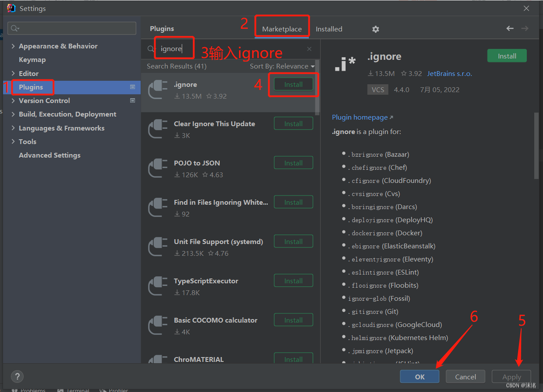Expand the Version Control node
The height and width of the screenshot is (392, 543).
[13, 101]
